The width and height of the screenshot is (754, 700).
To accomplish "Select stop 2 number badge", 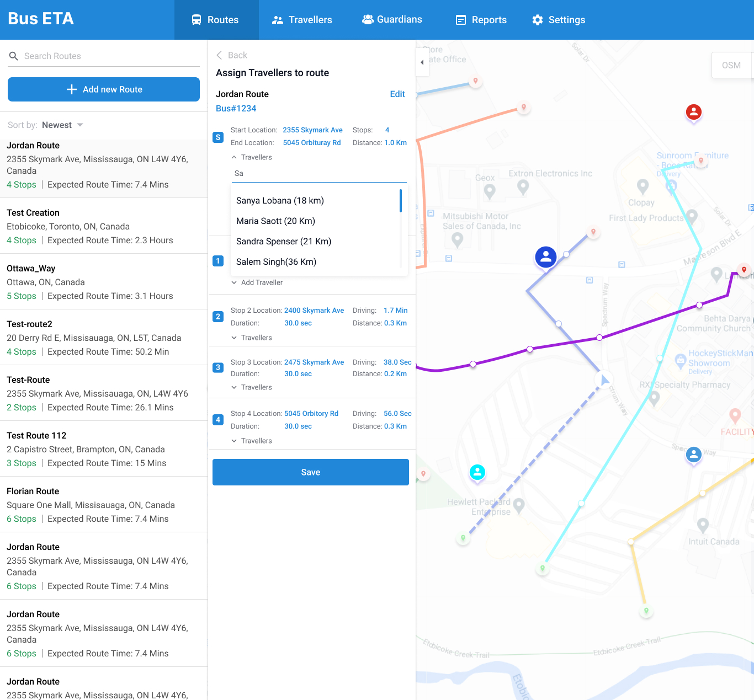I will [218, 317].
